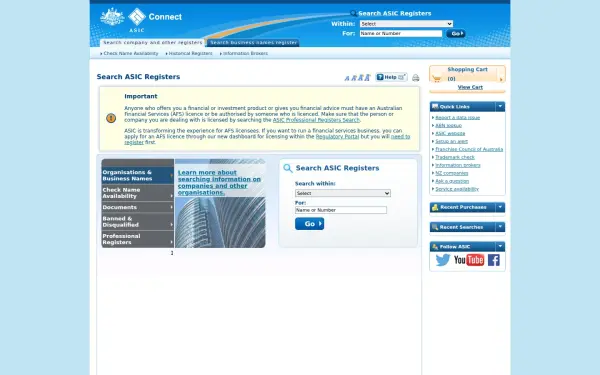The width and height of the screenshot is (600, 375).
Task: Open the Facebook icon
Action: point(494,260)
